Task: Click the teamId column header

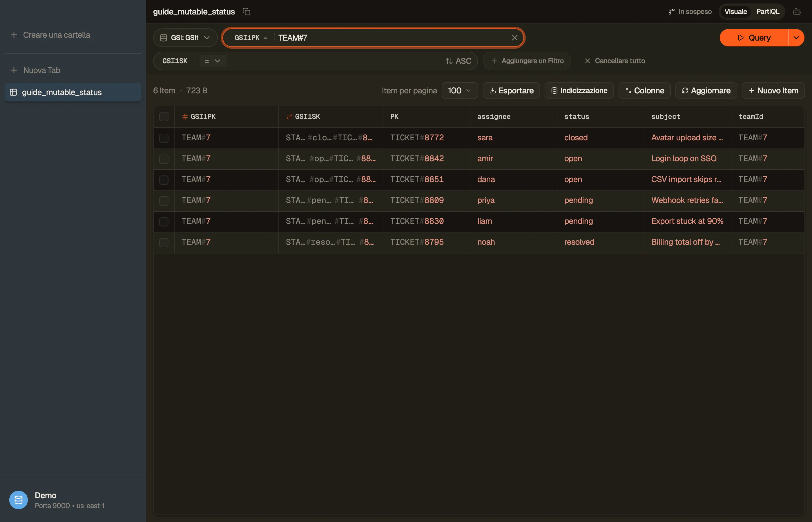Action: click(768, 117)
